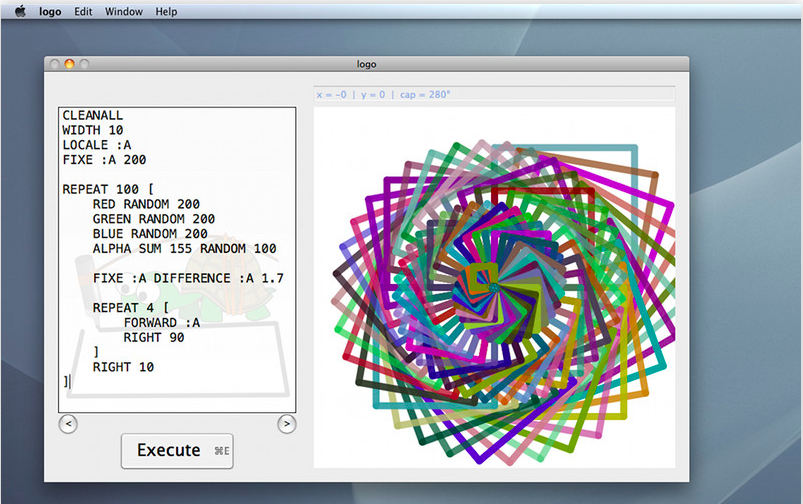Open the Edit menu
803x504 pixels.
click(83, 11)
